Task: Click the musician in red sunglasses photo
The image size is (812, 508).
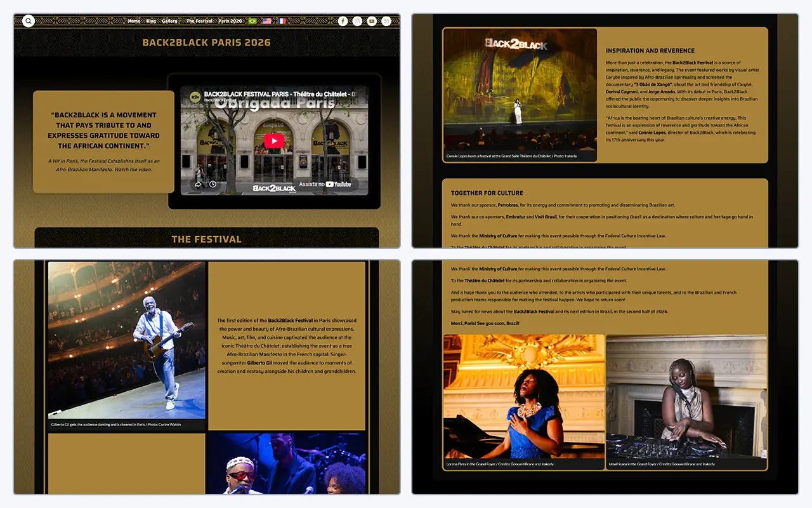Action: pyautogui.click(x=286, y=464)
